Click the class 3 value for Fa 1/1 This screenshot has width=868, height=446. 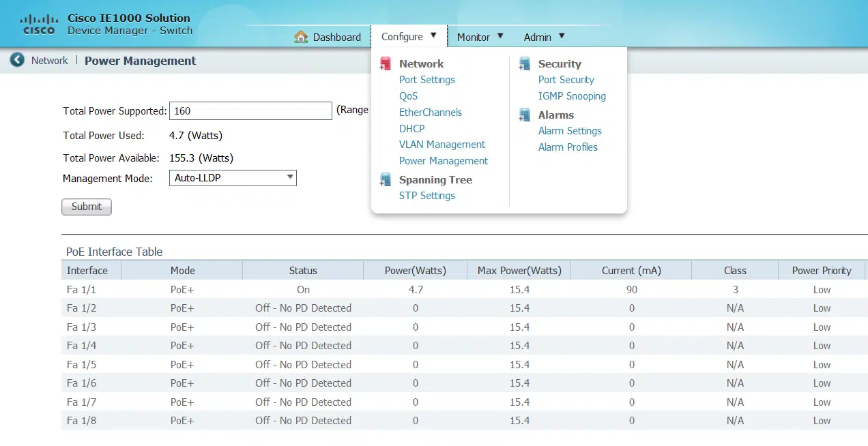736,290
